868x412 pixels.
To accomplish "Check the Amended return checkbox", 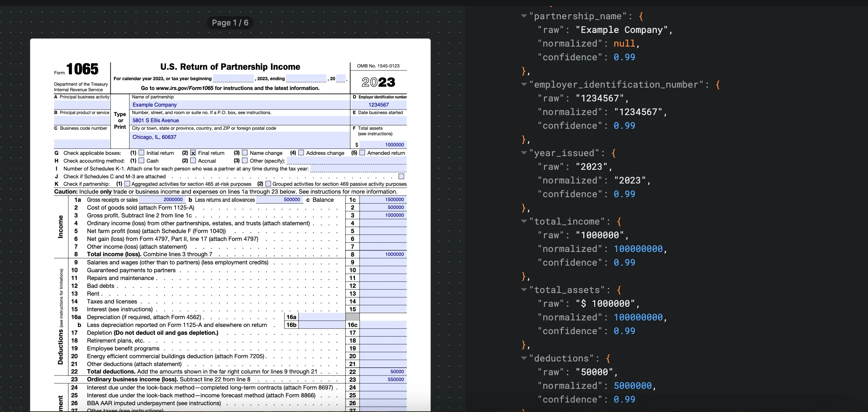I will [362, 153].
